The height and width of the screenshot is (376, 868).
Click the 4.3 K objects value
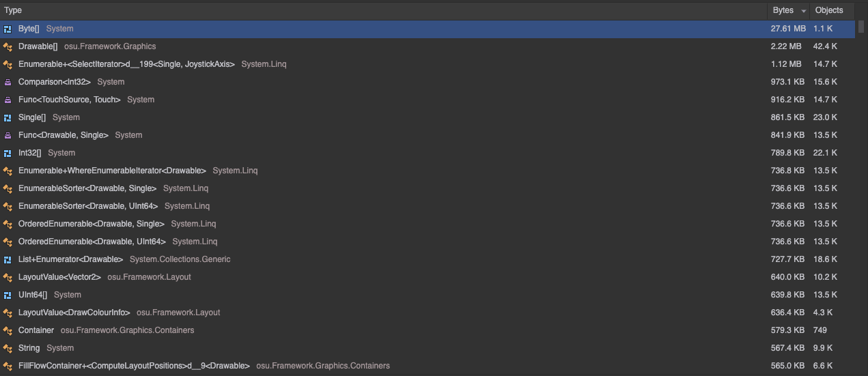click(823, 313)
